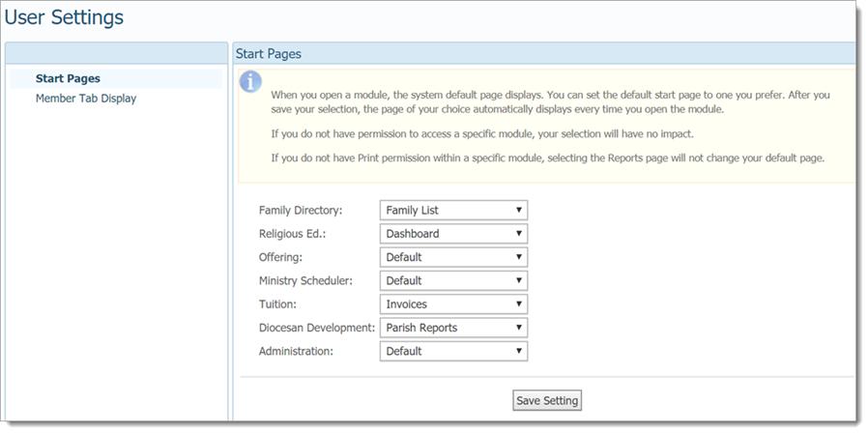
Task: Click the Start Pages panel header
Action: click(x=269, y=54)
